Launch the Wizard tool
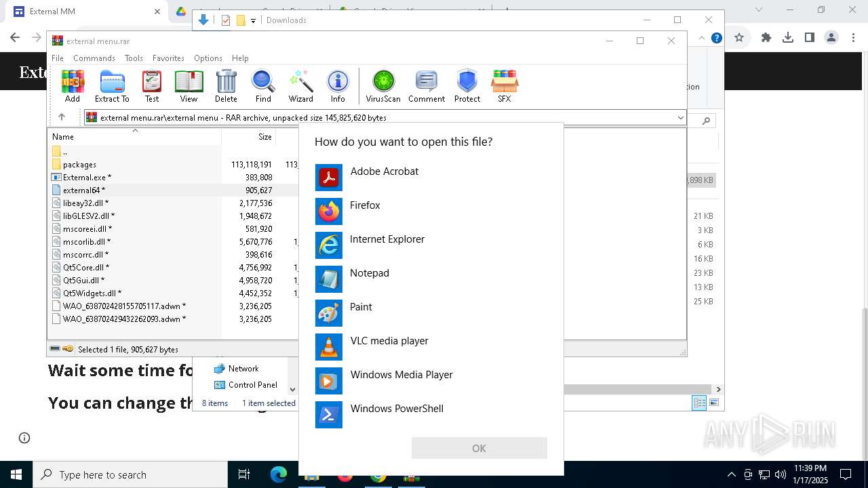This screenshot has height=488, width=868. pos(300,86)
